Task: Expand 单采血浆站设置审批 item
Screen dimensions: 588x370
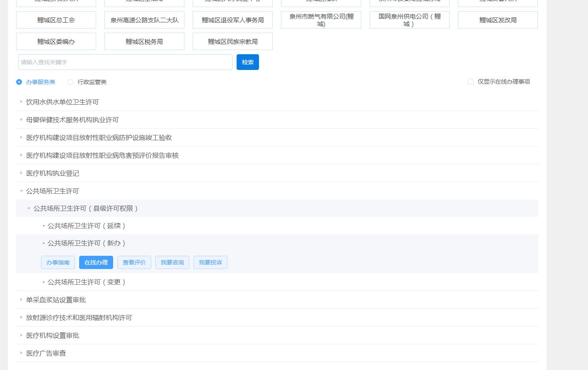Action: 56,300
